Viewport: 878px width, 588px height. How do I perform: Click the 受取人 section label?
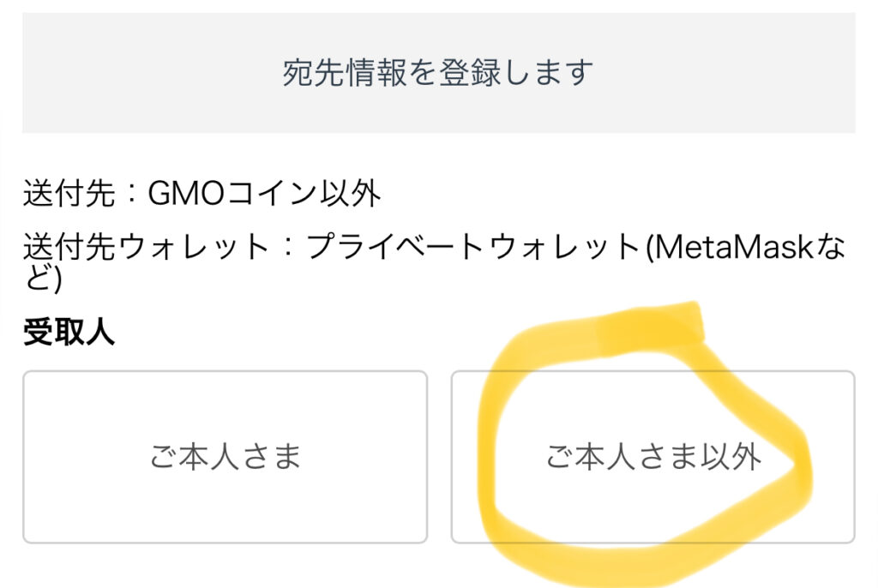pyautogui.click(x=69, y=333)
